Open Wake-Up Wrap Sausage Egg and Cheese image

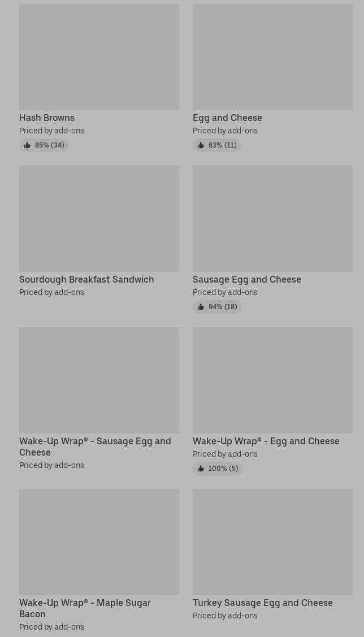(99, 380)
